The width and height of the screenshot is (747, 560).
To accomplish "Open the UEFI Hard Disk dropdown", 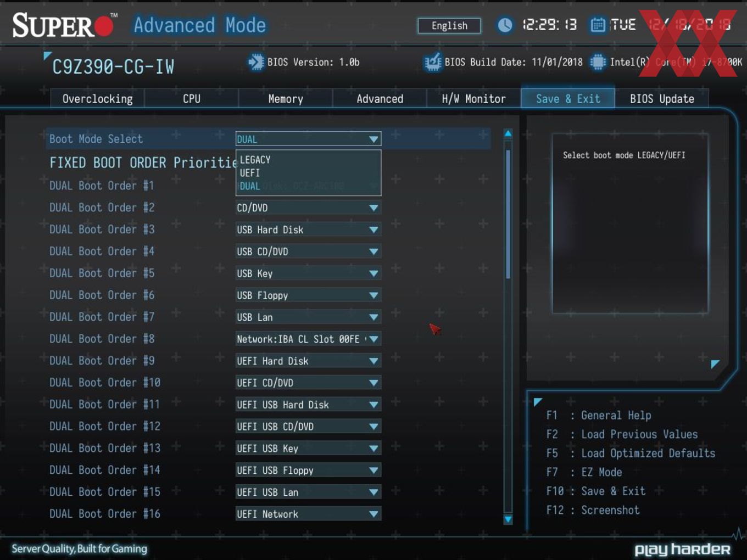I will click(x=308, y=361).
